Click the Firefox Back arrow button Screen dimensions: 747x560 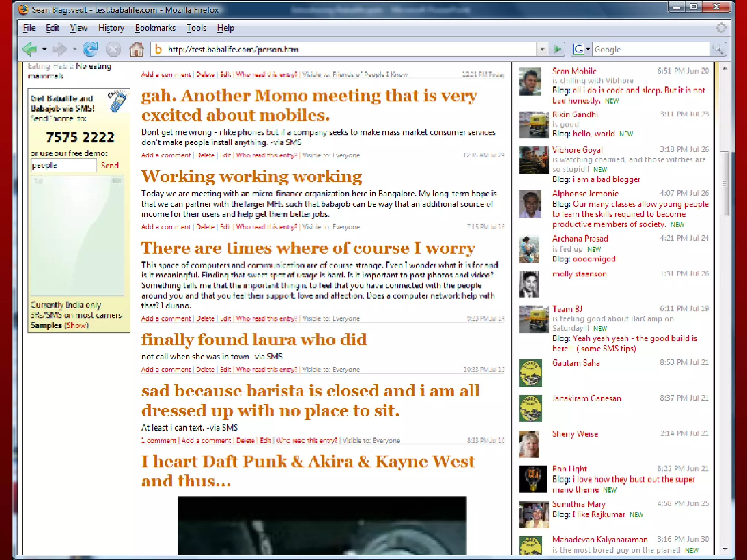[x=29, y=49]
